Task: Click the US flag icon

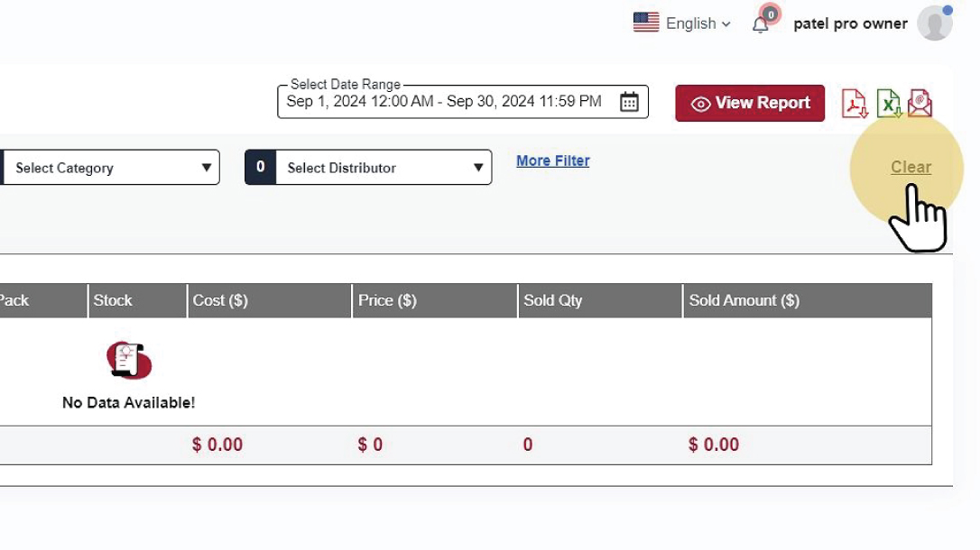Action: pos(646,23)
